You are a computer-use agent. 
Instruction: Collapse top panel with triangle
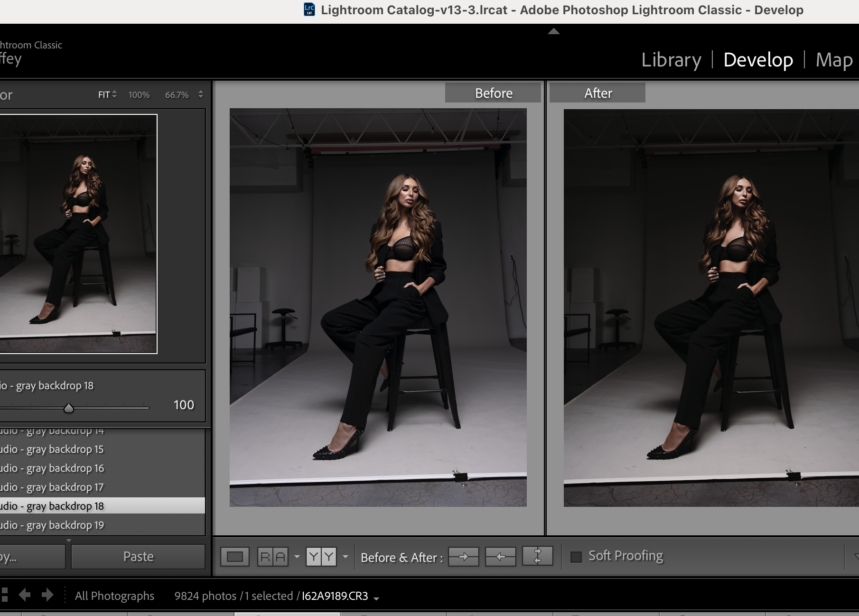(x=554, y=31)
